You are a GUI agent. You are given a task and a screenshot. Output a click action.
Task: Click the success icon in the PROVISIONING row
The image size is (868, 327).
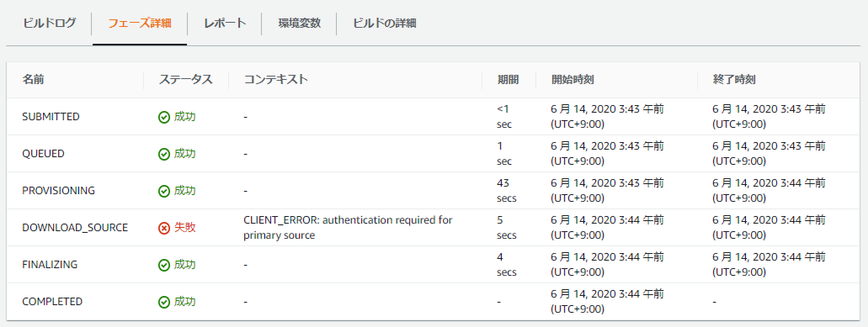[164, 191]
